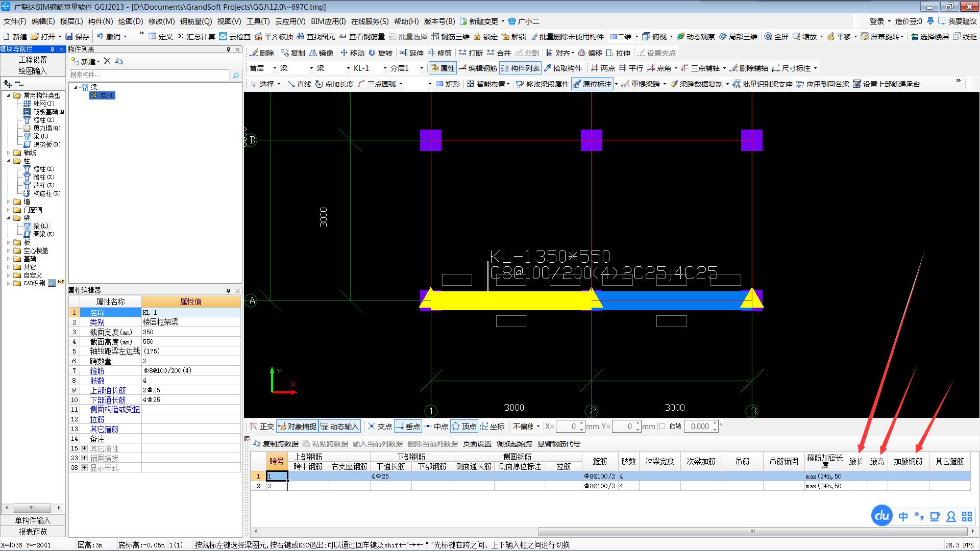Click the span table horizontal scrollbar

(x=752, y=531)
